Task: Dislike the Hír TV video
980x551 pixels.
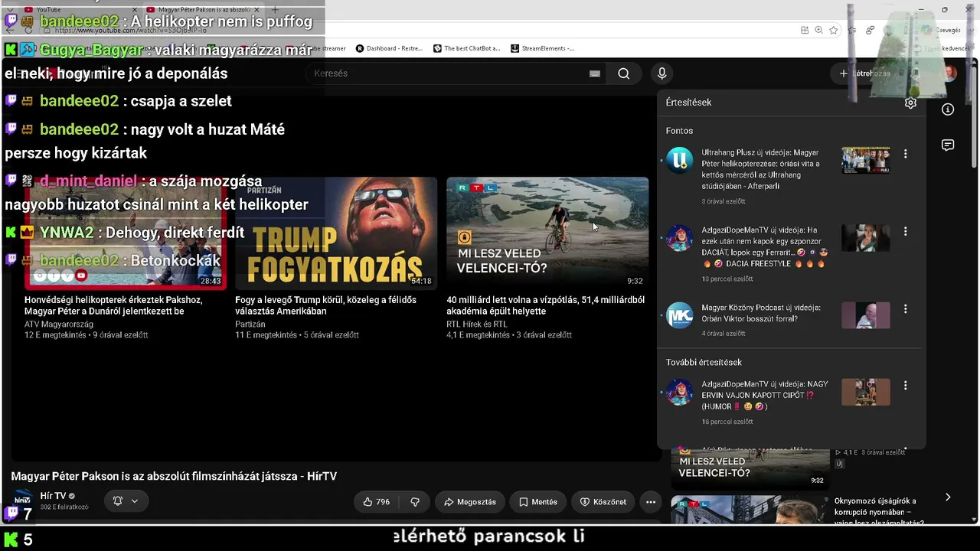Action: coord(415,502)
